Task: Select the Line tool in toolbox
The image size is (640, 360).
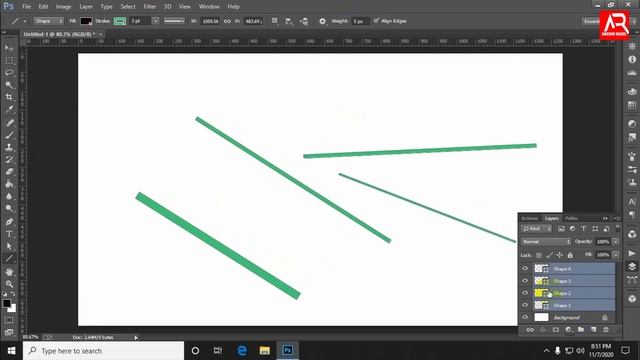Action: click(x=9, y=258)
